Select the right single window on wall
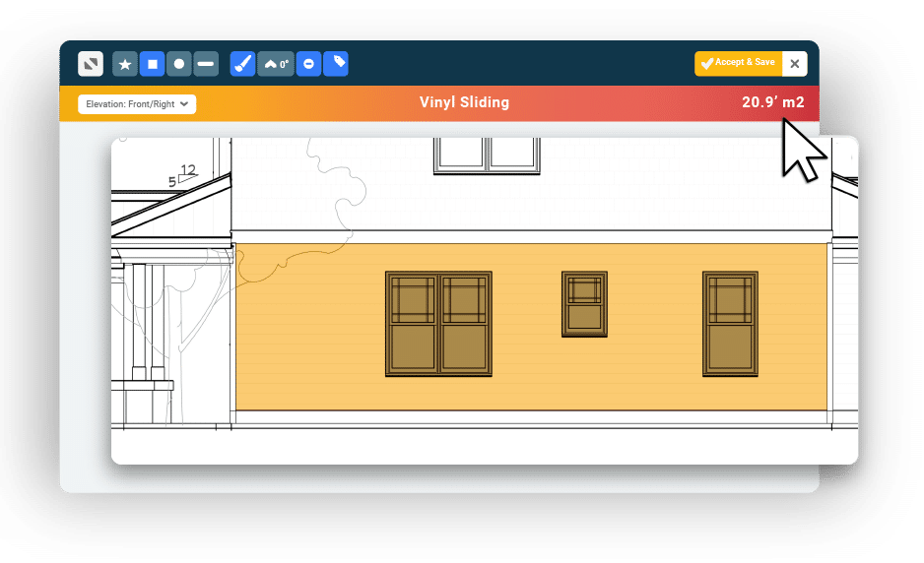Viewport: 924px width, 563px height. [x=730, y=324]
